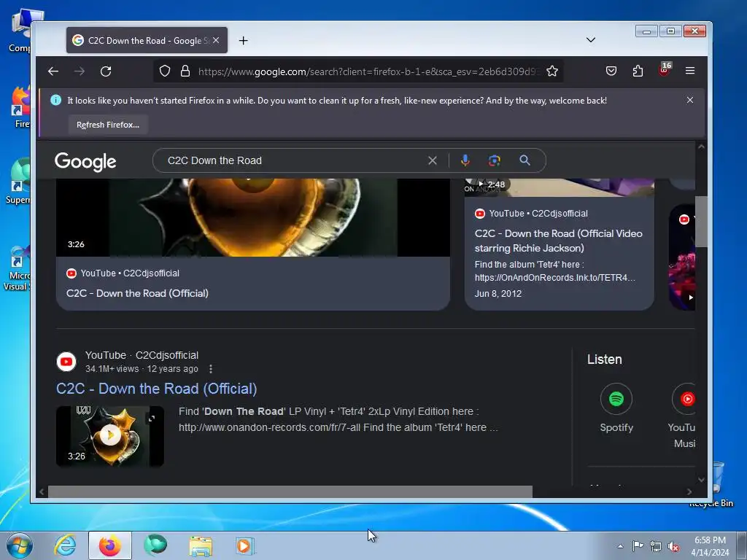Click the YouTube favicon of the search result
The image size is (747, 560).
[66, 362]
